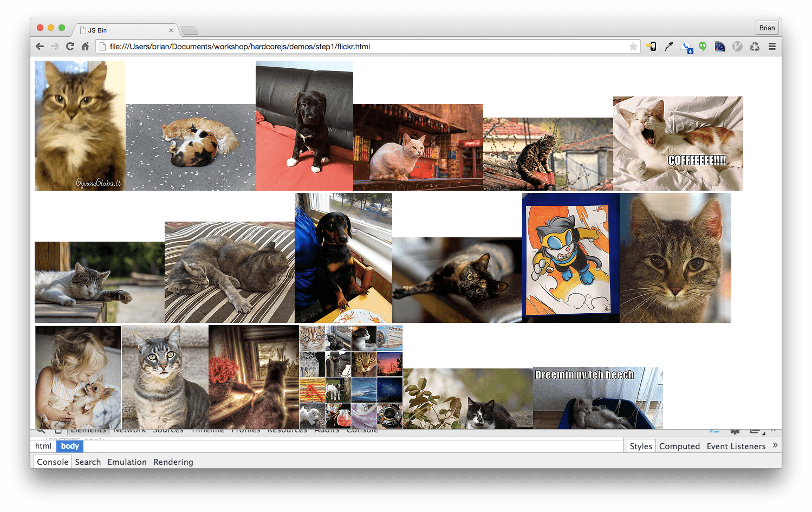Expand more sidebar panes with double chevron

tap(775, 445)
